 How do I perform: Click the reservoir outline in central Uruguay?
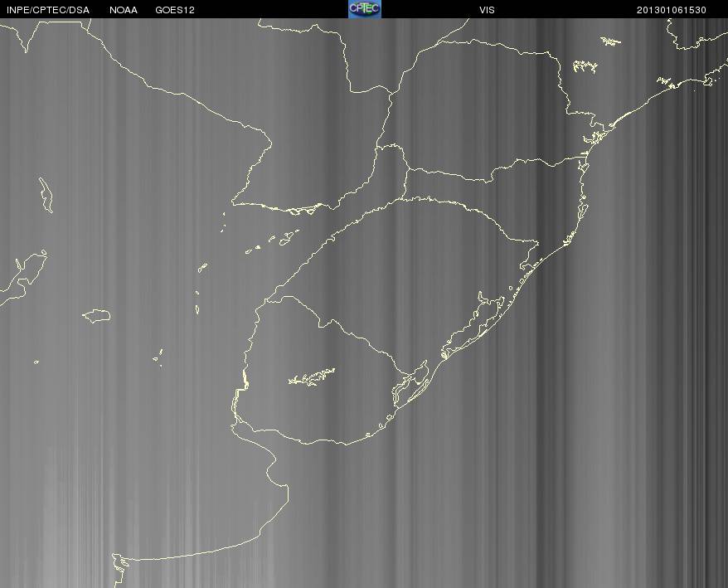312,377
